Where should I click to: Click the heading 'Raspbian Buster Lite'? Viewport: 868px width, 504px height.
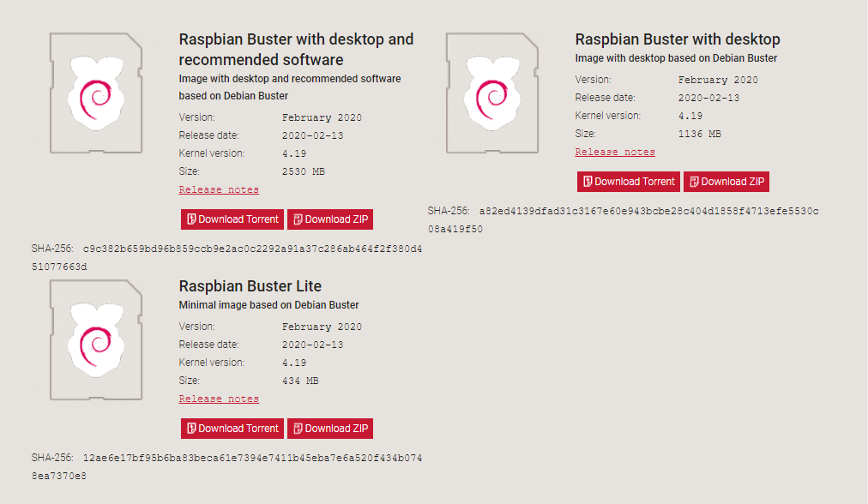click(x=250, y=286)
